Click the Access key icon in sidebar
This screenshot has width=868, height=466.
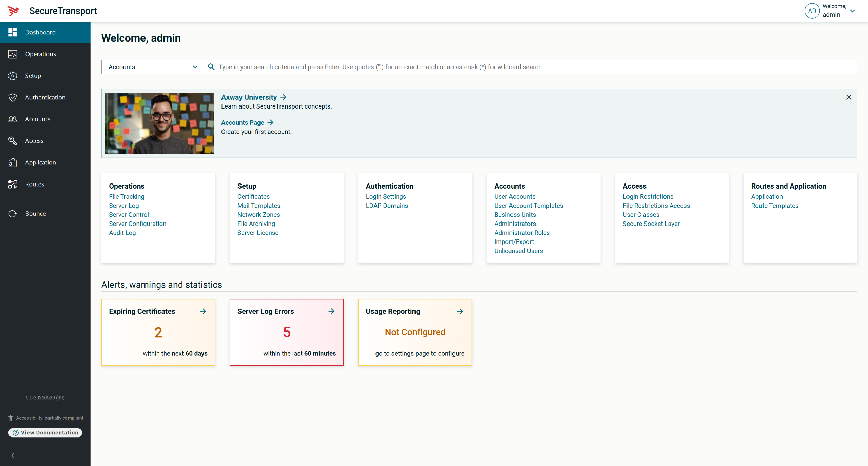pos(13,141)
